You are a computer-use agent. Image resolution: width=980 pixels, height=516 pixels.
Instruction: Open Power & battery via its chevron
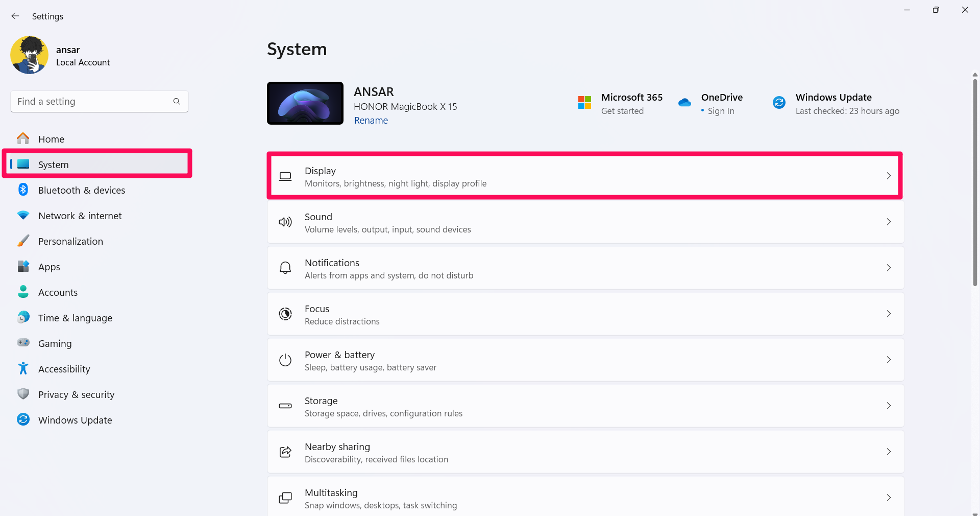889,360
